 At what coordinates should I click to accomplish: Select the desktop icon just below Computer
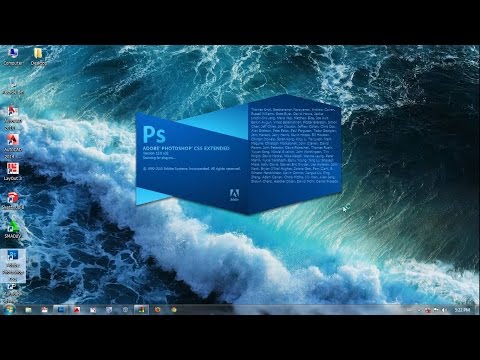[x=13, y=87]
